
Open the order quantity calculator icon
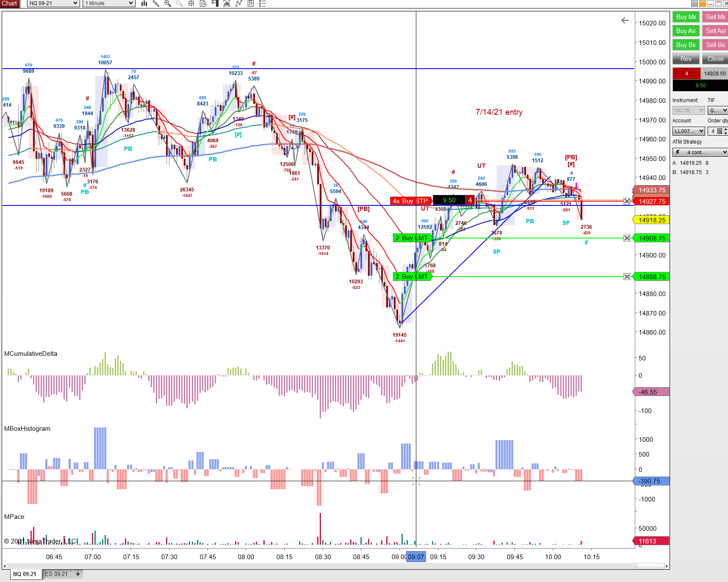pos(720,131)
